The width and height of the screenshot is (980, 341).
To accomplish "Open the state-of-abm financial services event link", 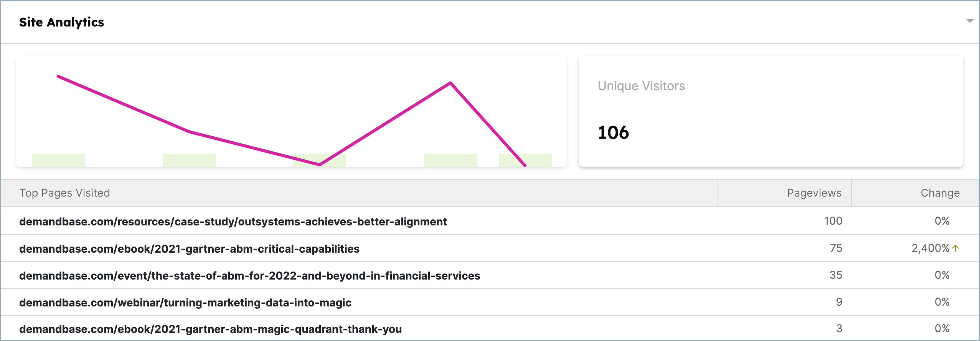I will 249,276.
